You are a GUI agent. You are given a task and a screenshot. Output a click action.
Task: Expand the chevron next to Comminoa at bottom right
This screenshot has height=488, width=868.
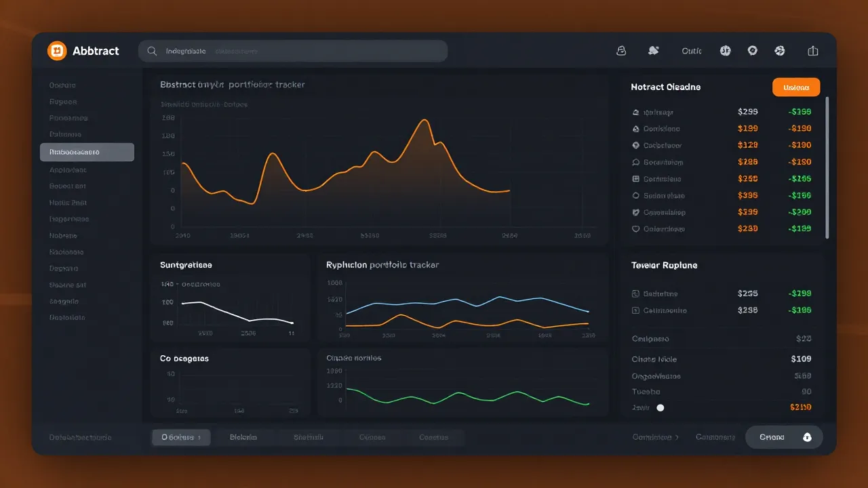(x=677, y=437)
